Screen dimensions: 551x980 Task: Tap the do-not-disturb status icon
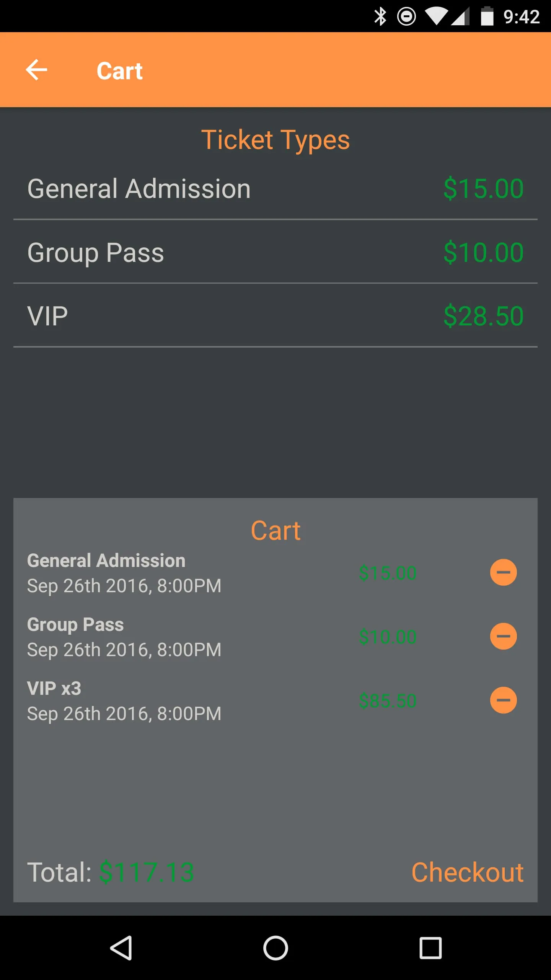tap(406, 16)
